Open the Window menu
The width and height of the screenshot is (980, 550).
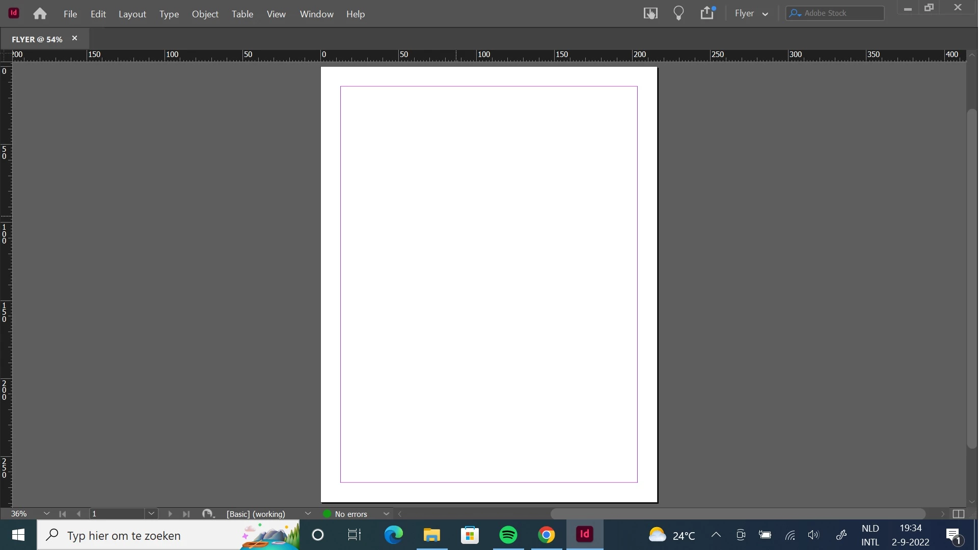[317, 14]
